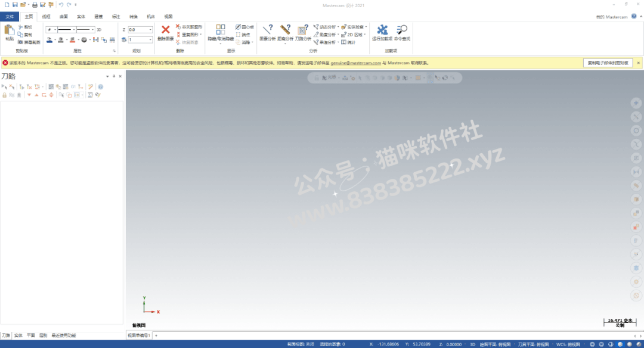Dismiss the yellow warning bar with its X

[x=638, y=63]
